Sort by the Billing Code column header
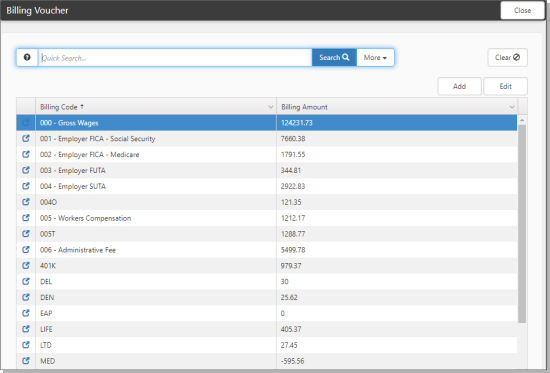 point(59,107)
